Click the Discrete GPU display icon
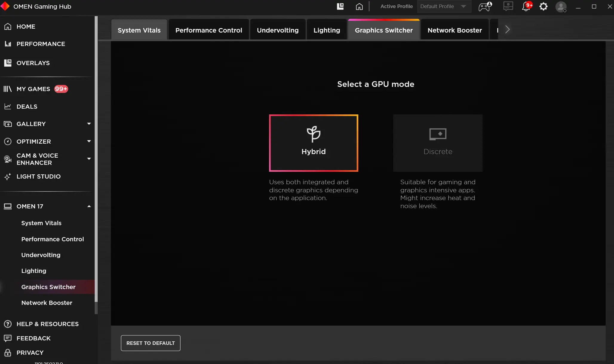The width and height of the screenshot is (614, 364). [438, 134]
